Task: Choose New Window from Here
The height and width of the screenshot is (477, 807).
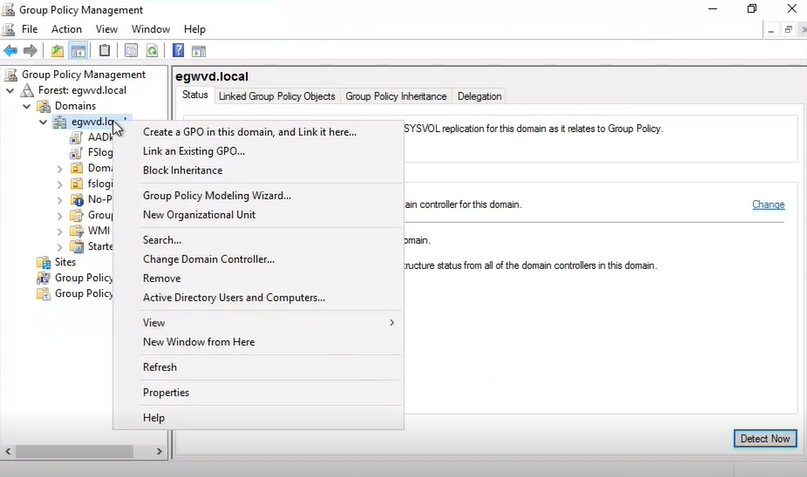Action: coord(258,342)
